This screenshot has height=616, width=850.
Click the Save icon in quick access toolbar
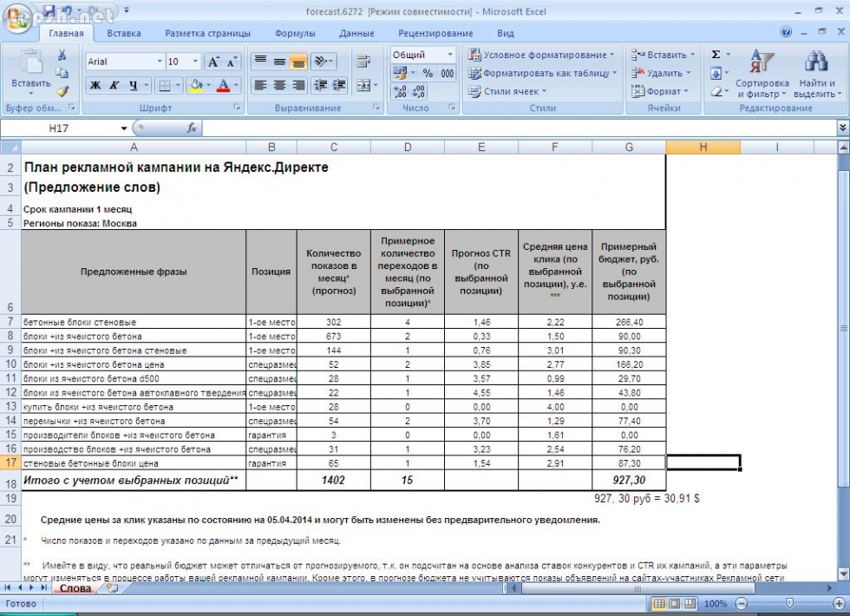(49, 11)
